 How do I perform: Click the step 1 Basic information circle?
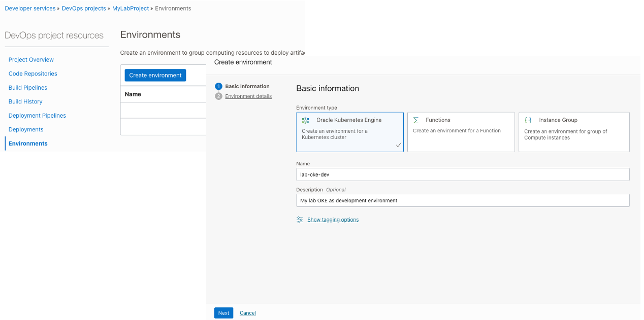click(x=219, y=86)
